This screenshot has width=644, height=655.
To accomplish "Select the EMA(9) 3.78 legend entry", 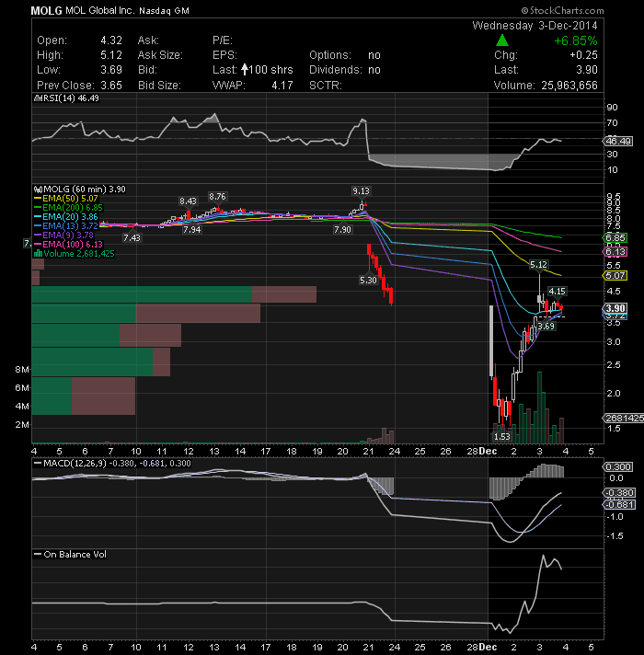I will [63, 236].
